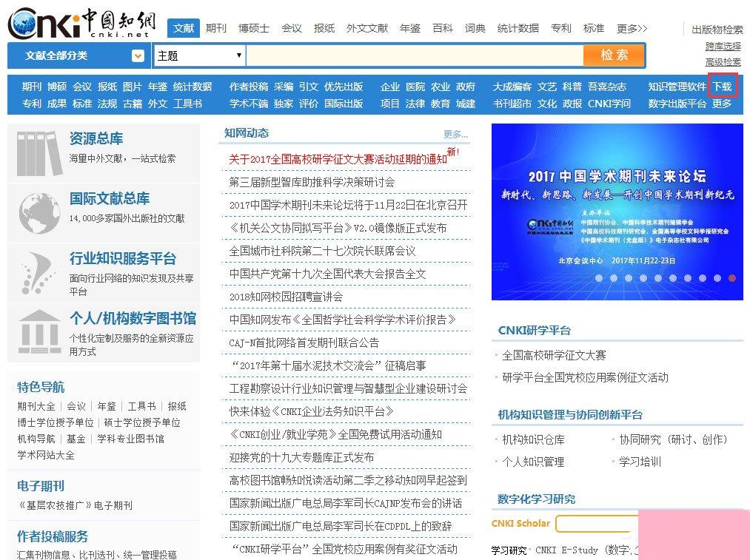Click the 图片 navigation link
This screenshot has width=750, height=560.
pyautogui.click(x=133, y=87)
